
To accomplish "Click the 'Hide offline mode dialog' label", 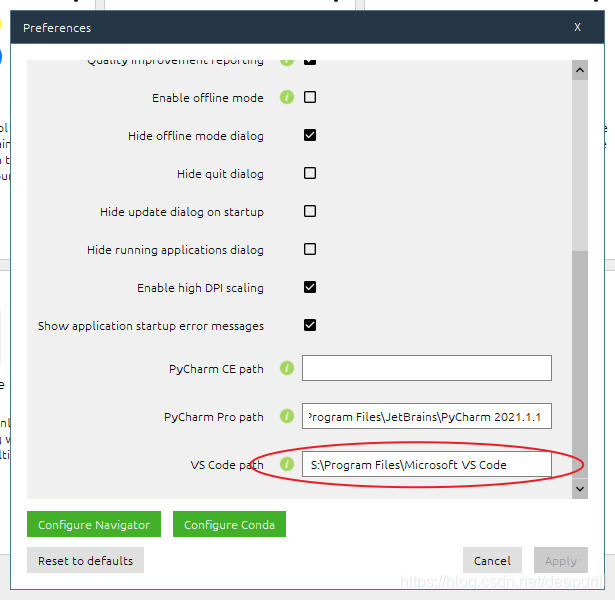I will [x=195, y=136].
